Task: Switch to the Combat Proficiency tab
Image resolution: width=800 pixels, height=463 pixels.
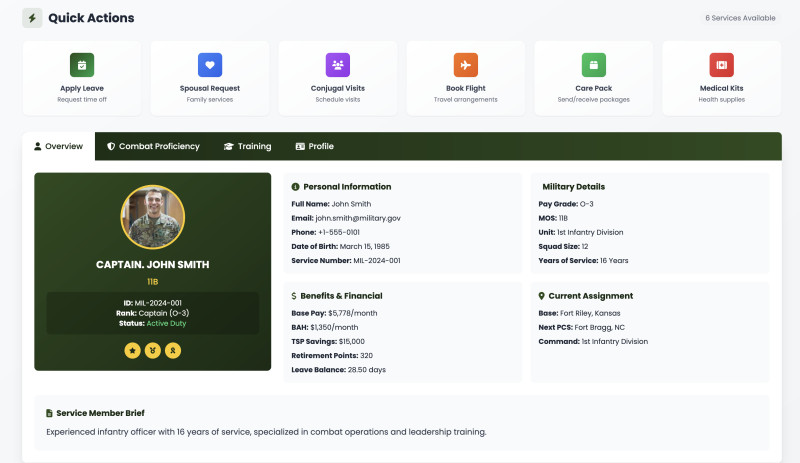Action: (x=153, y=146)
